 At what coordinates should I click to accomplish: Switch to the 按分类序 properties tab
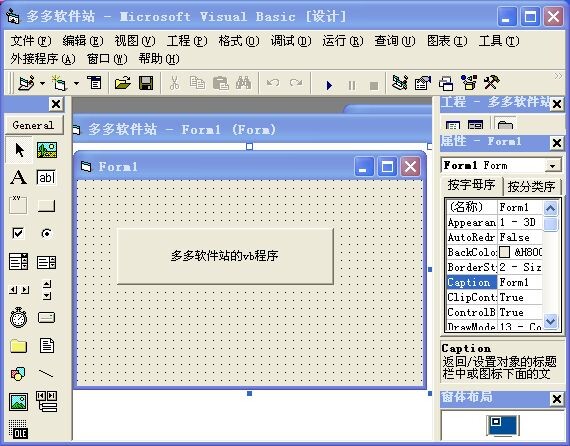[531, 187]
